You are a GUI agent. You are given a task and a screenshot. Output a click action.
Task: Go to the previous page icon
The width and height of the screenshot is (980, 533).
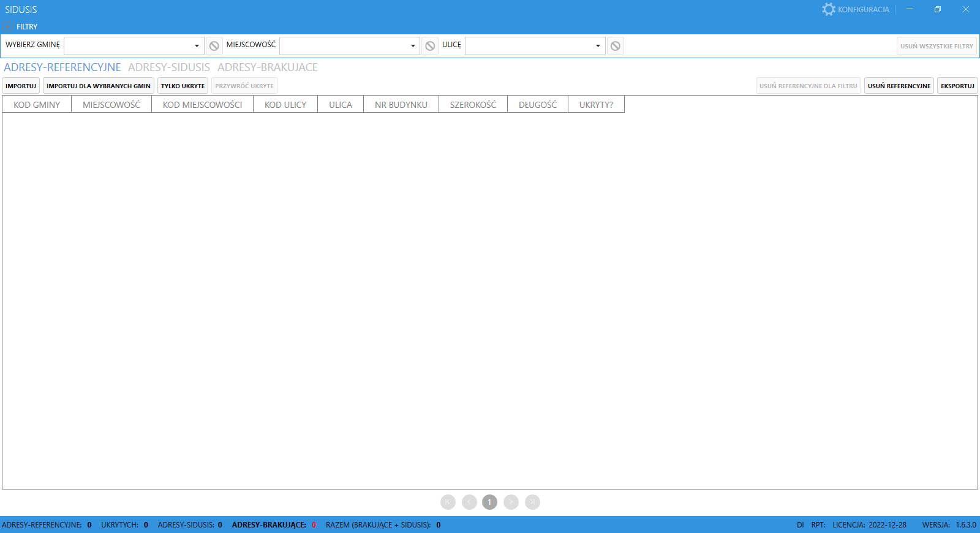[469, 502]
